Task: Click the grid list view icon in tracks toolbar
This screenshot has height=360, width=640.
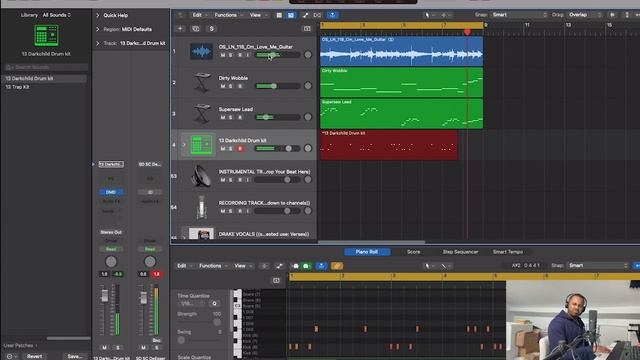Action: coord(279,15)
